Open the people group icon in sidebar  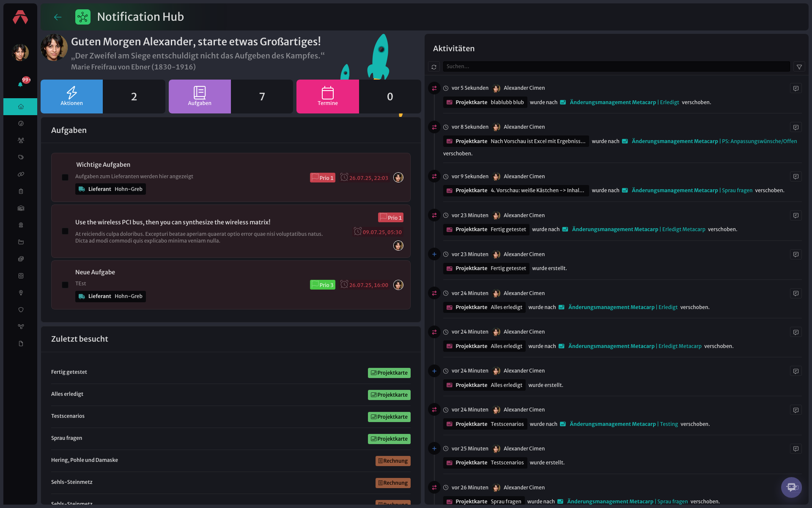pyautogui.click(x=21, y=141)
